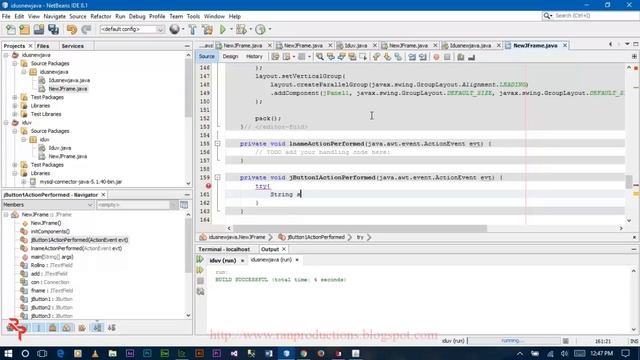
Task: Click Re-run green arrow in Output
Action: pyautogui.click(x=200, y=260)
